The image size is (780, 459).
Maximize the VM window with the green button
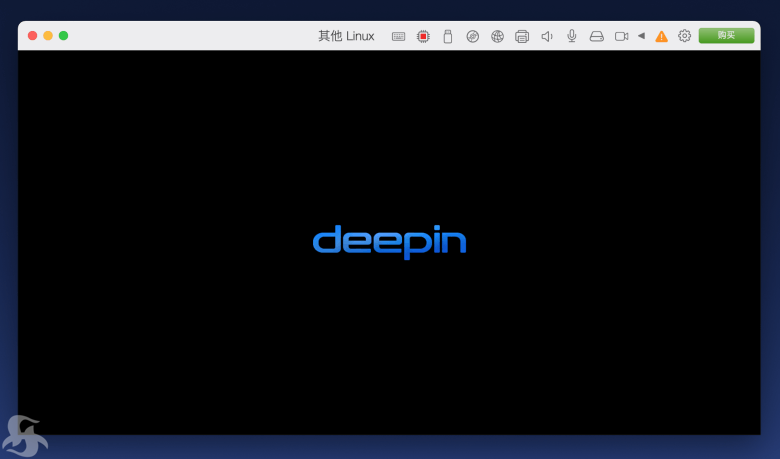point(63,35)
